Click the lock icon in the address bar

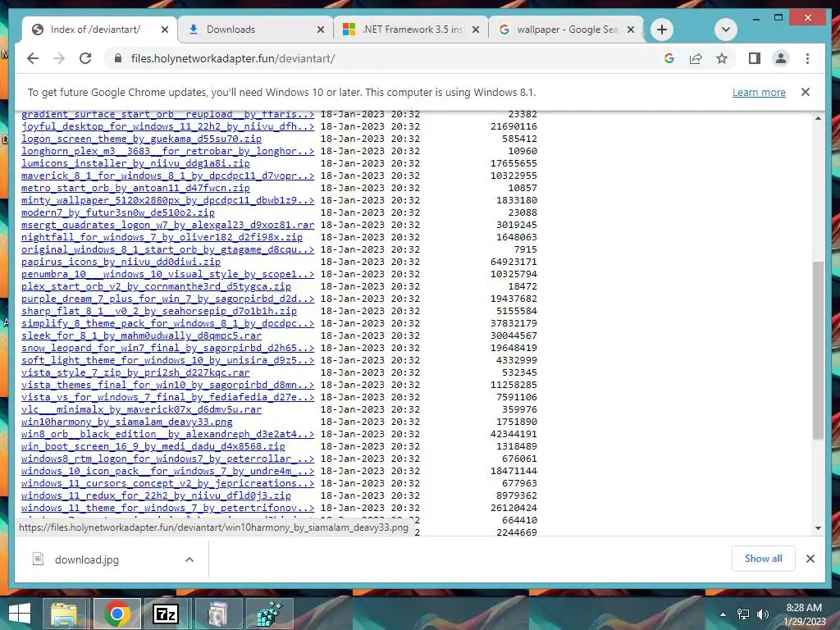[118, 58]
